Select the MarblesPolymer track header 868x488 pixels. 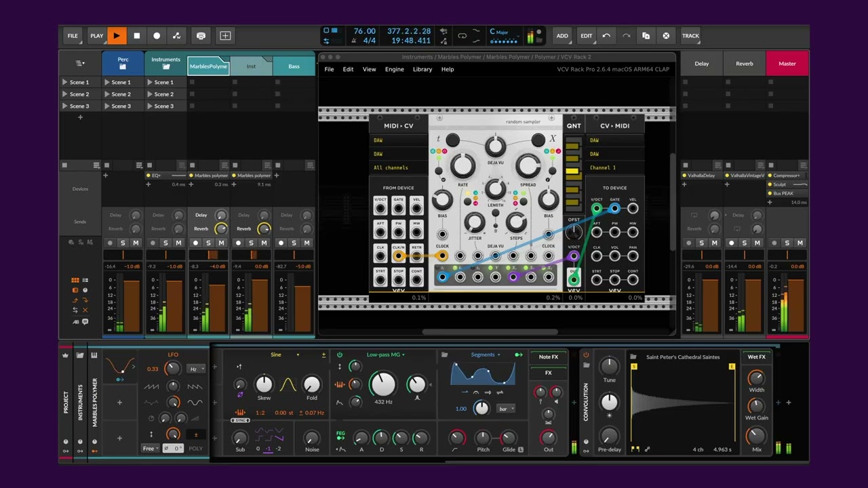tap(208, 66)
